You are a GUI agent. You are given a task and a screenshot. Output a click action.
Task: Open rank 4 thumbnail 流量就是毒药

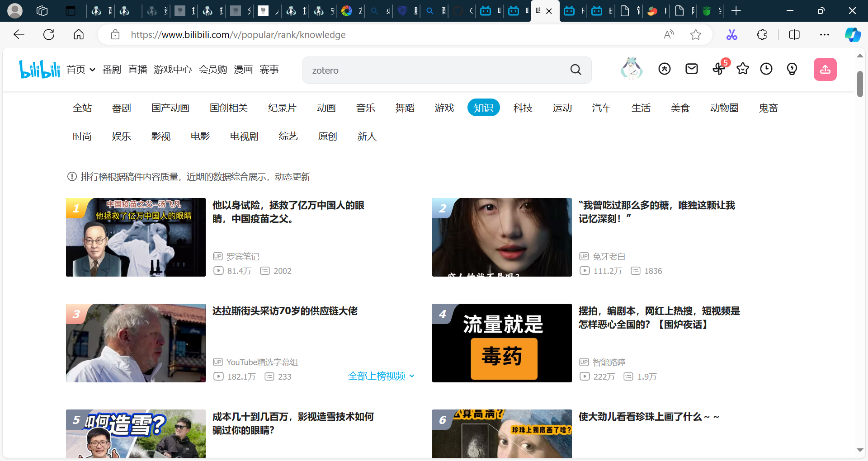point(502,343)
